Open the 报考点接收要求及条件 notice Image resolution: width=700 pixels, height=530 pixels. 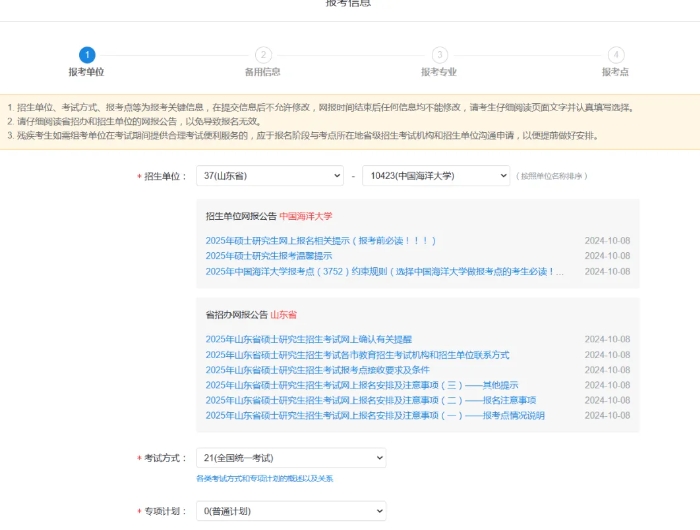pyautogui.click(x=316, y=370)
